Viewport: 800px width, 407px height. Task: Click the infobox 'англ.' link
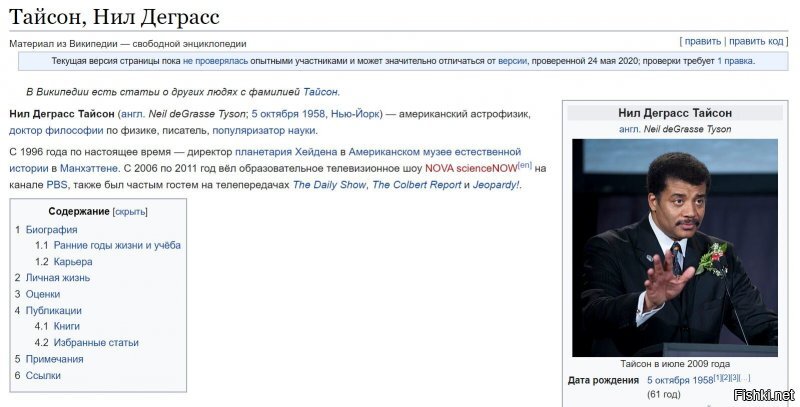point(630,130)
